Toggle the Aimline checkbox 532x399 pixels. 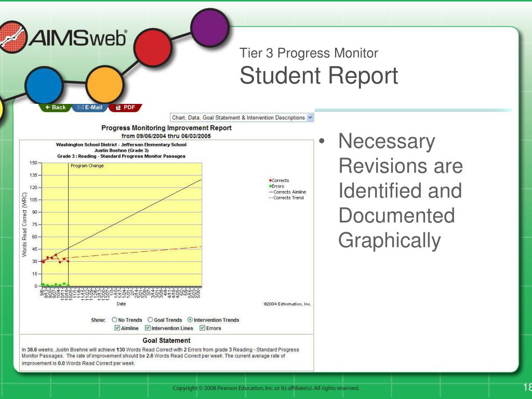click(x=117, y=328)
